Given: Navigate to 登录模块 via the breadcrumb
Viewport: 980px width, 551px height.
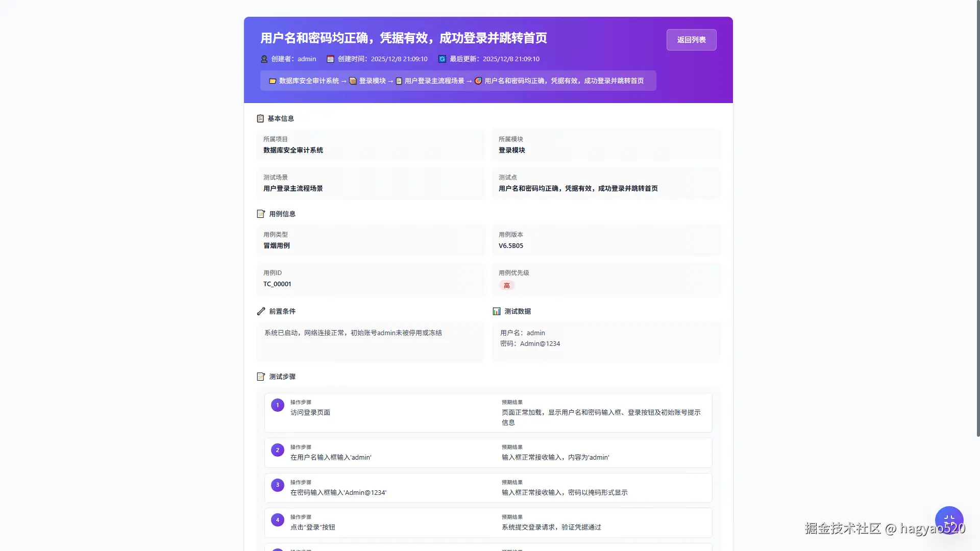Looking at the screenshot, I should point(372,81).
